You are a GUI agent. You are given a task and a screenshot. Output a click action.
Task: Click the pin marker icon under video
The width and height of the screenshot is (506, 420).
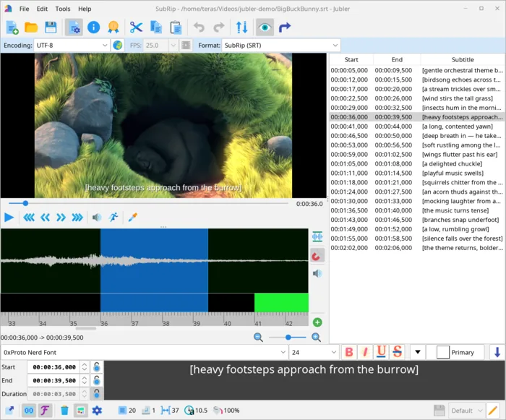pyautogui.click(x=132, y=218)
